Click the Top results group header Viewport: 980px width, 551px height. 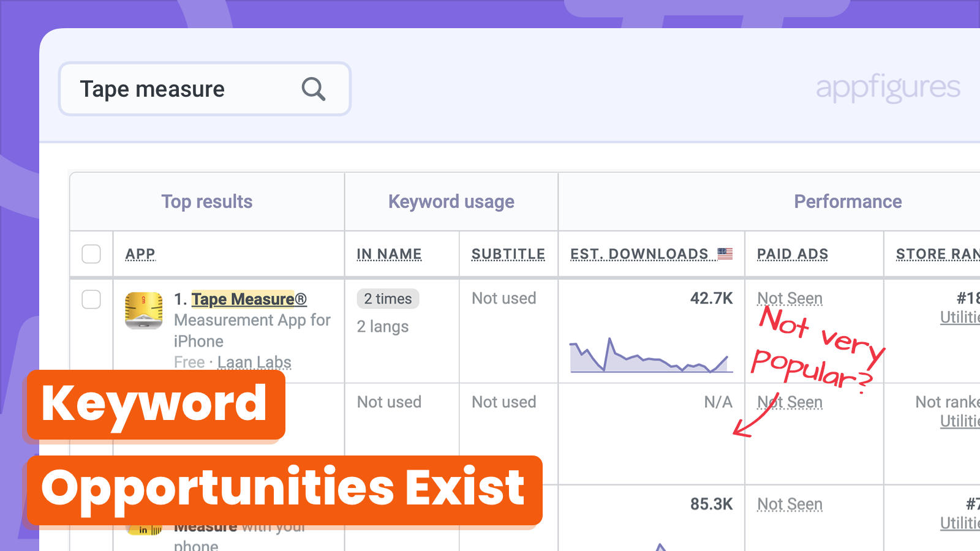pos(207,201)
